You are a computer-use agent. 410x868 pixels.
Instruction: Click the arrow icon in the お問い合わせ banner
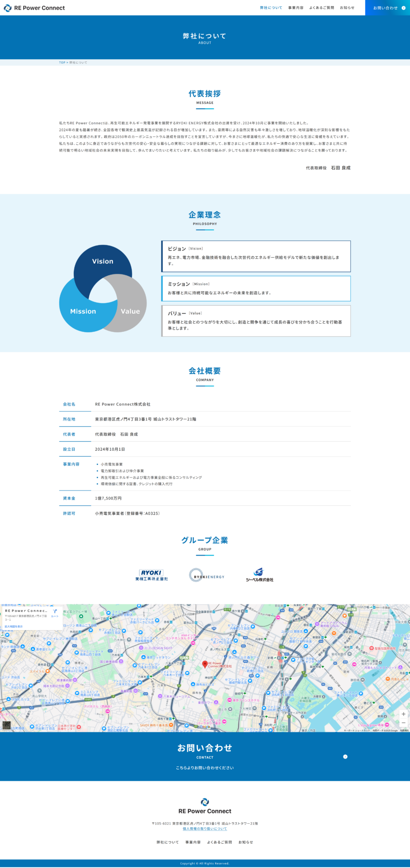[345, 756]
